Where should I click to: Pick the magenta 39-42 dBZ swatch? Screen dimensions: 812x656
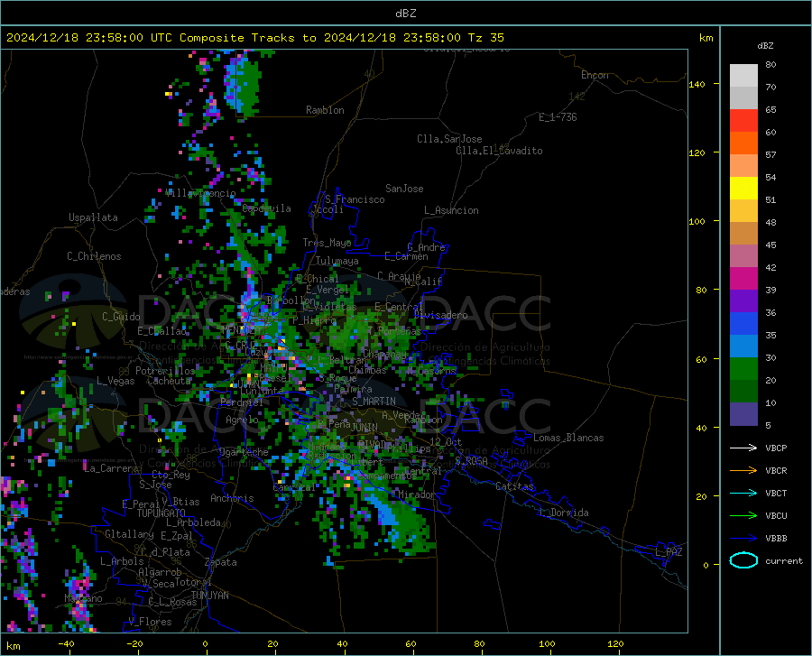[743, 279]
